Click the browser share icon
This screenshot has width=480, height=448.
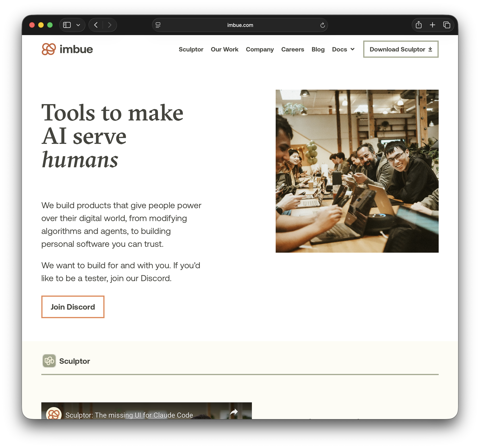coord(418,25)
